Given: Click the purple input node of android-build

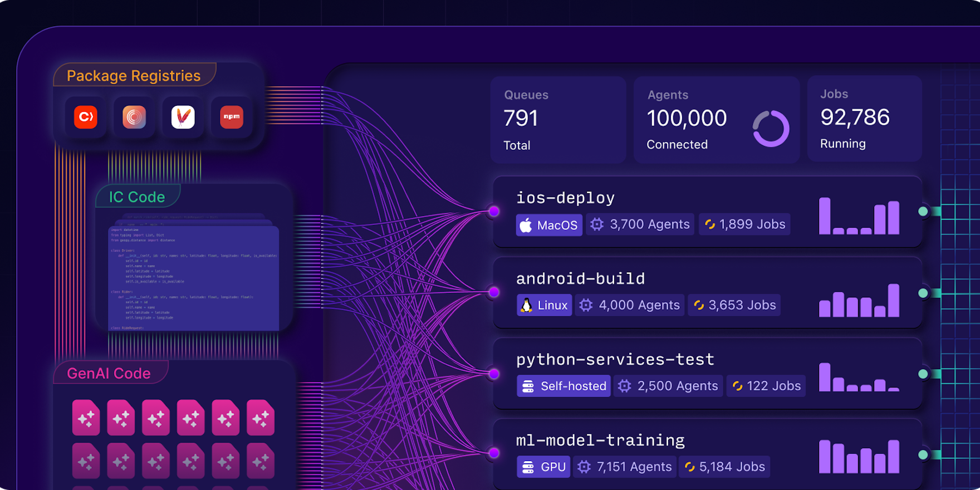Looking at the screenshot, I should (493, 292).
